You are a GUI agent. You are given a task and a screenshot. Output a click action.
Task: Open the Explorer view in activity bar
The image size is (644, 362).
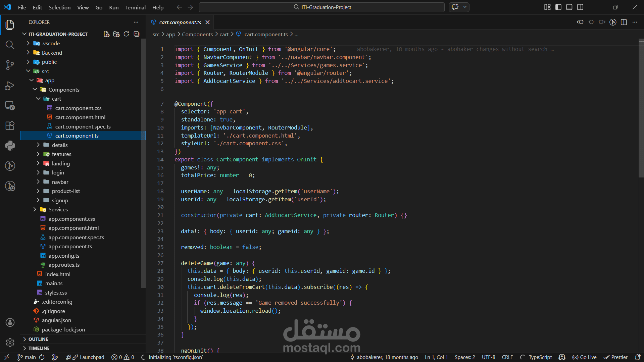point(10,24)
